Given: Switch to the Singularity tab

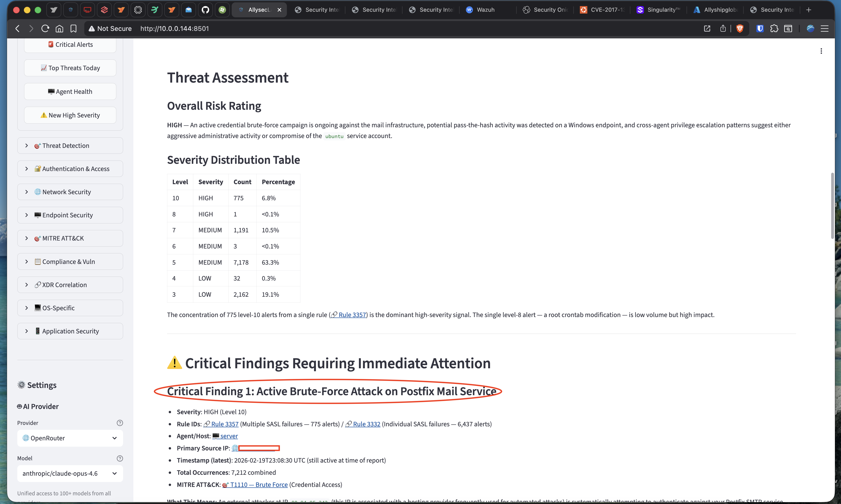Looking at the screenshot, I should click(x=659, y=10).
